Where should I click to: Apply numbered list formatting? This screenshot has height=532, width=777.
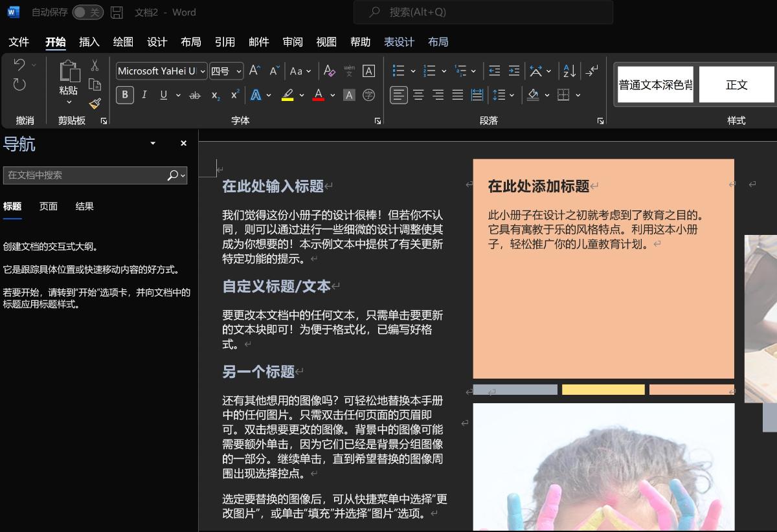[x=429, y=71]
